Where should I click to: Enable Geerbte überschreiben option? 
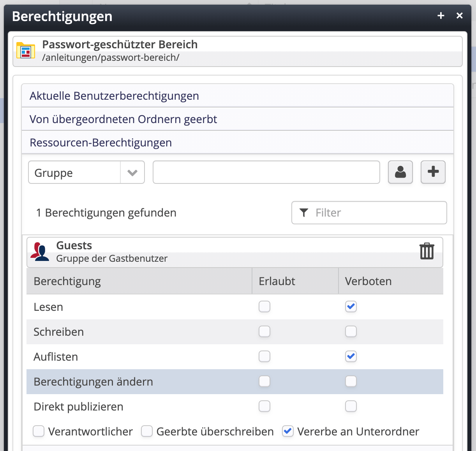[147, 431]
